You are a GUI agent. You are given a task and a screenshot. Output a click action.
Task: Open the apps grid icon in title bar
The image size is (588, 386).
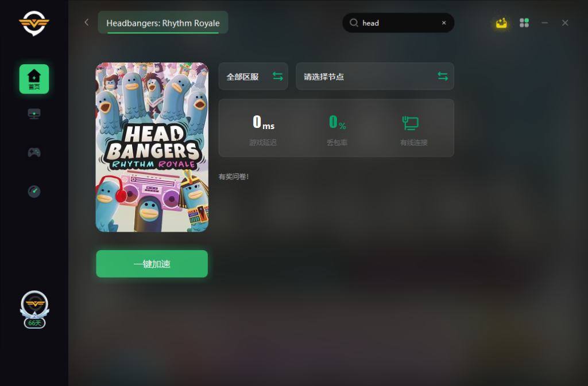tap(524, 23)
